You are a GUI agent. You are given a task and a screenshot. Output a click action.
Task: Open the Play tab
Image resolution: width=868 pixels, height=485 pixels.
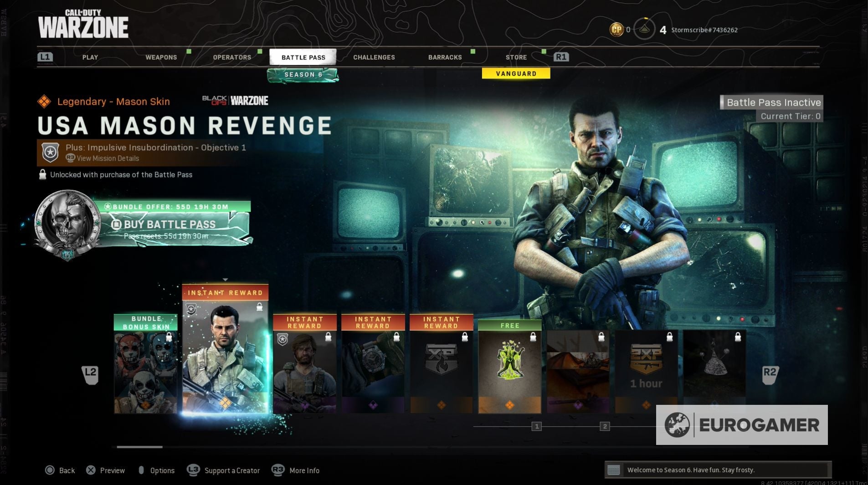point(90,57)
